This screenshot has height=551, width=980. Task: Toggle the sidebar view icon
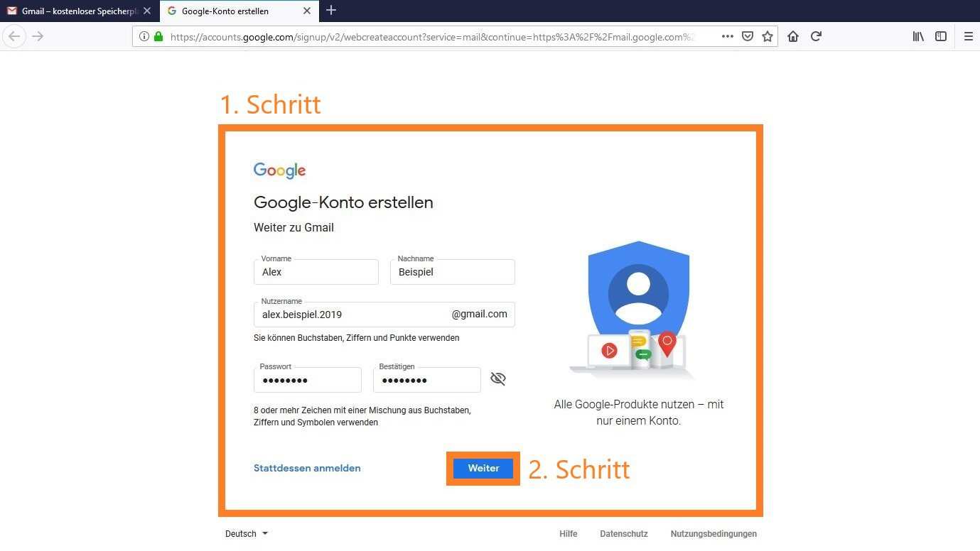tap(941, 36)
